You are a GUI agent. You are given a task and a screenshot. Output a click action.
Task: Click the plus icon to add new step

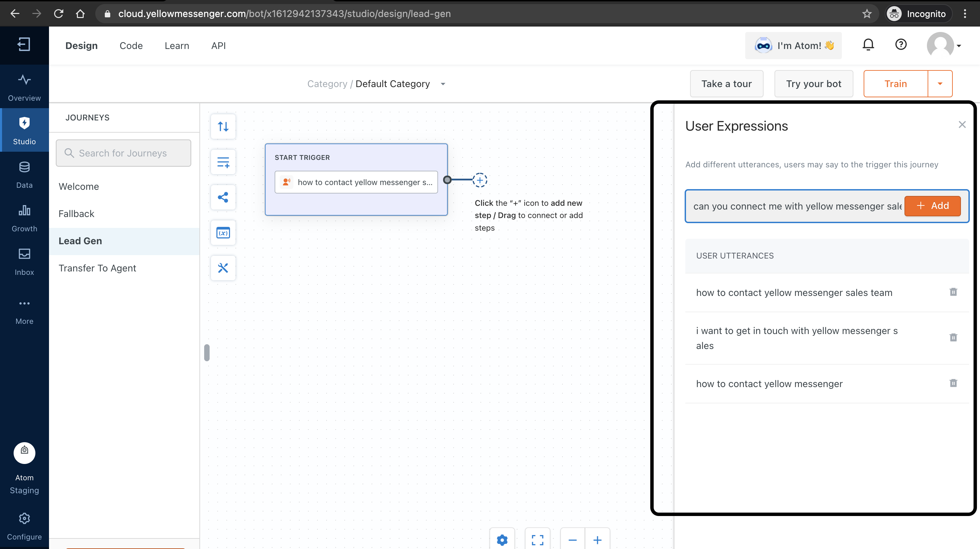point(480,180)
